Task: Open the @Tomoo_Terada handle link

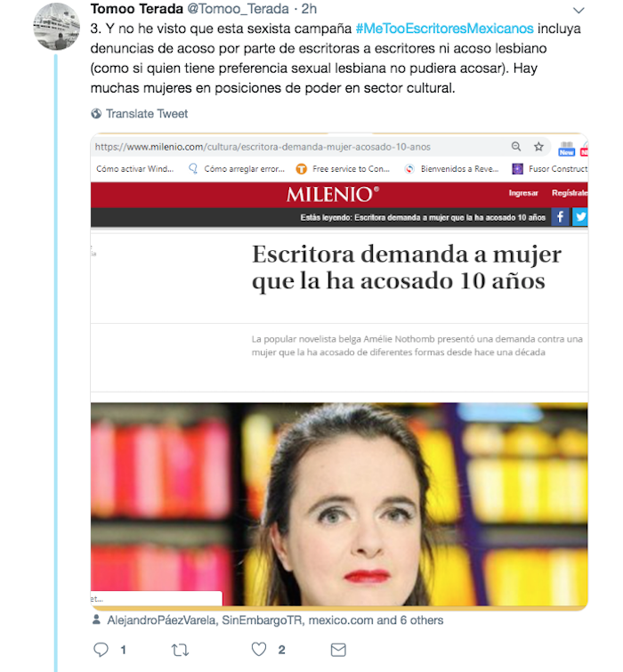Action: (238, 9)
